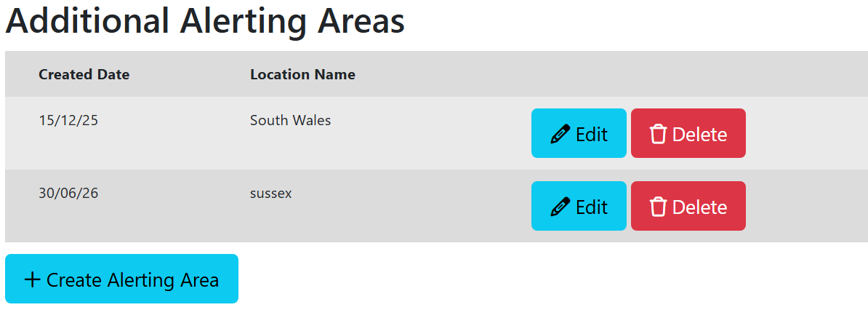
Task: Click the Location Name column header
Action: 303,74
